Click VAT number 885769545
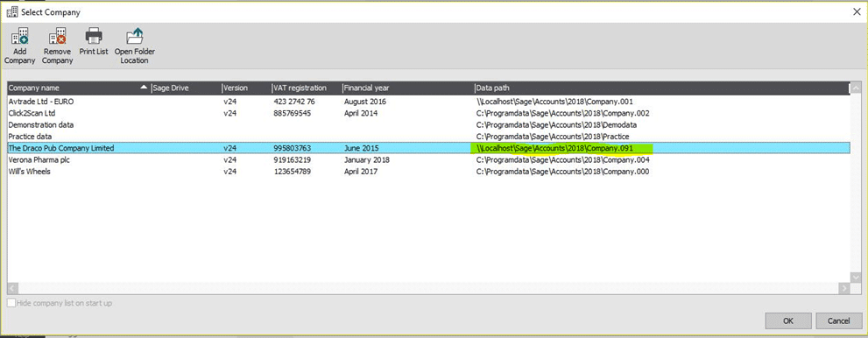The width and height of the screenshot is (868, 338). 293,114
